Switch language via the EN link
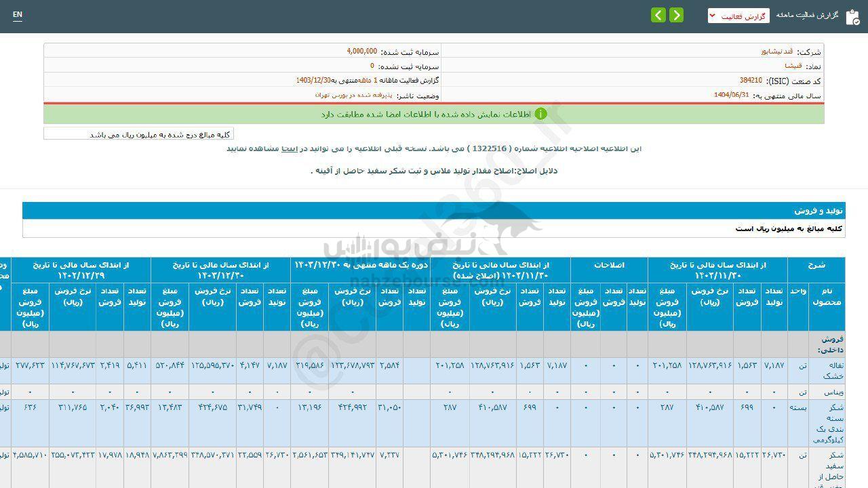Viewport: 868px width, 488px height. coord(18,14)
